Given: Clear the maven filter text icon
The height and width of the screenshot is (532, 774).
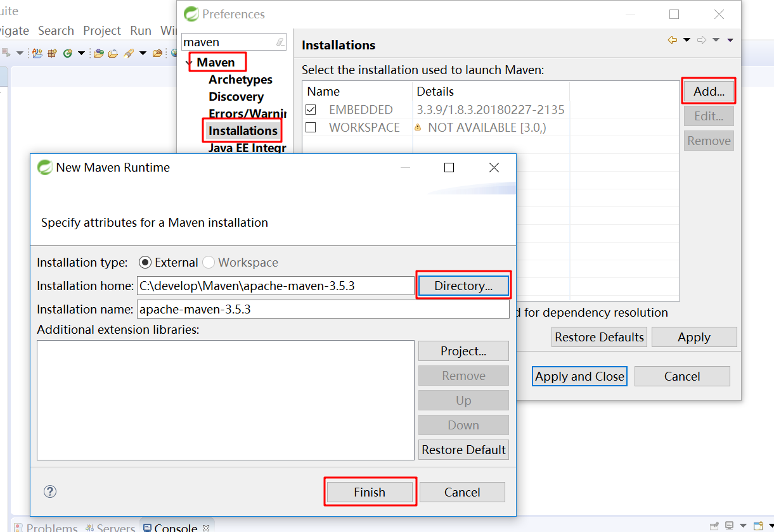Looking at the screenshot, I should [280, 42].
